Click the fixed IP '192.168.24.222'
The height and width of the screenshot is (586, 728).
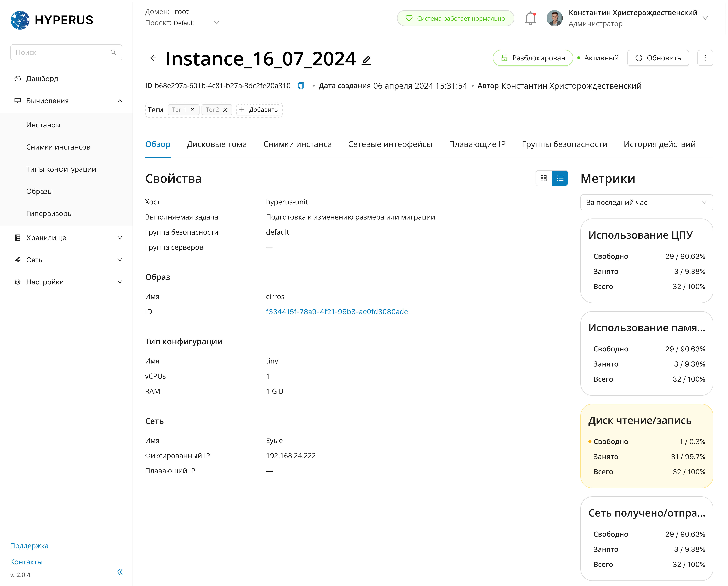pos(291,456)
